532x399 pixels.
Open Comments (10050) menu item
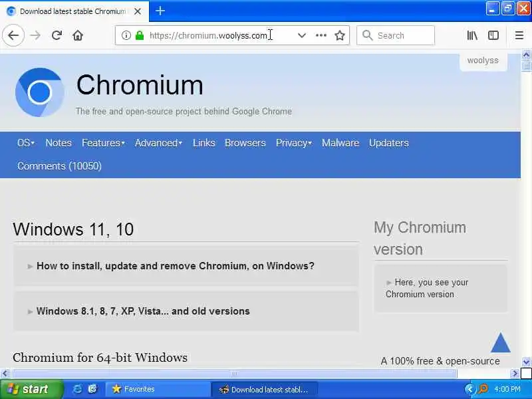pos(59,166)
